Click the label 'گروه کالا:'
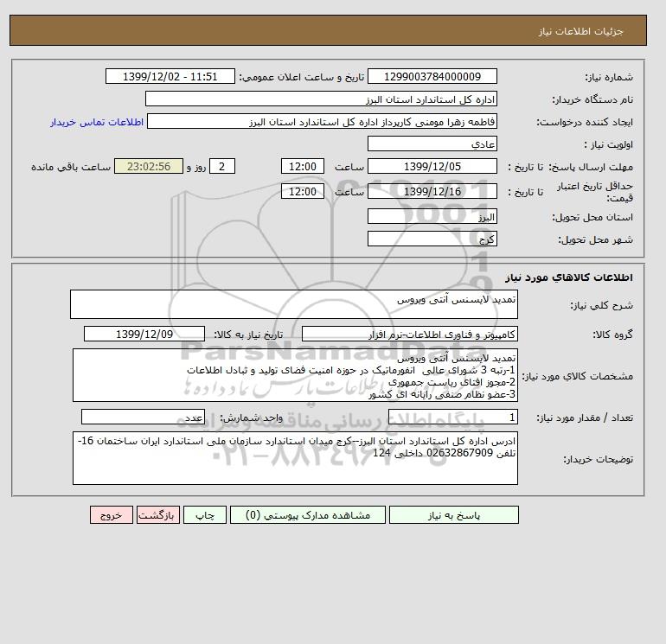 pos(612,335)
